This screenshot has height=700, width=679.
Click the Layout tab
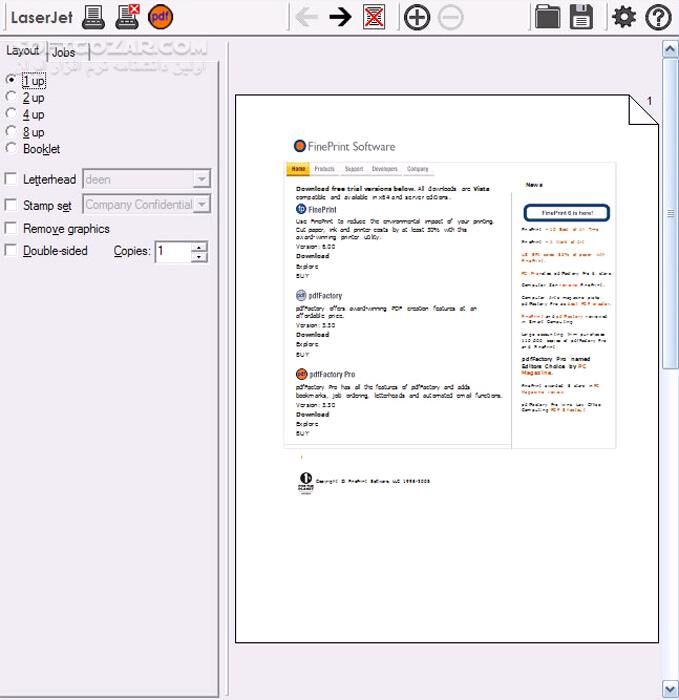pos(22,51)
